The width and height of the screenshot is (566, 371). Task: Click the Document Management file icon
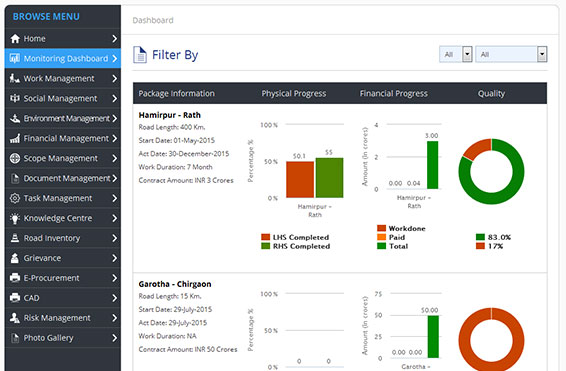tap(15, 178)
